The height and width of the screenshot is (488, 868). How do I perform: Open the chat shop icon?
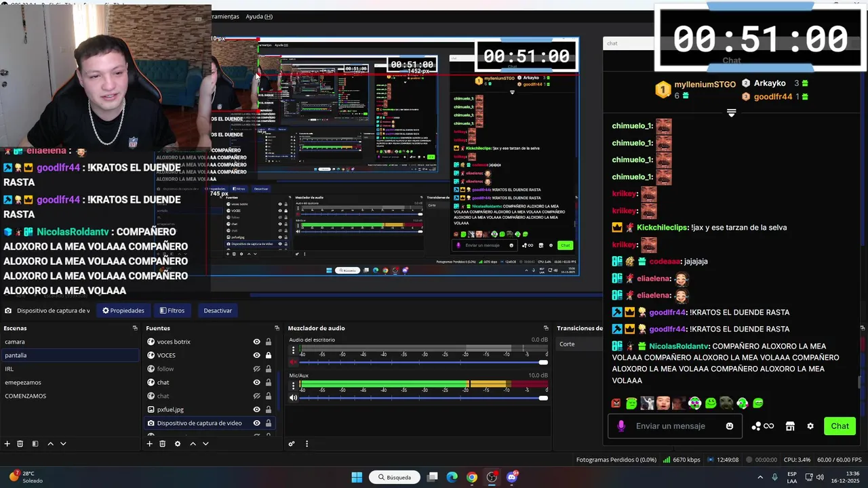(x=790, y=426)
